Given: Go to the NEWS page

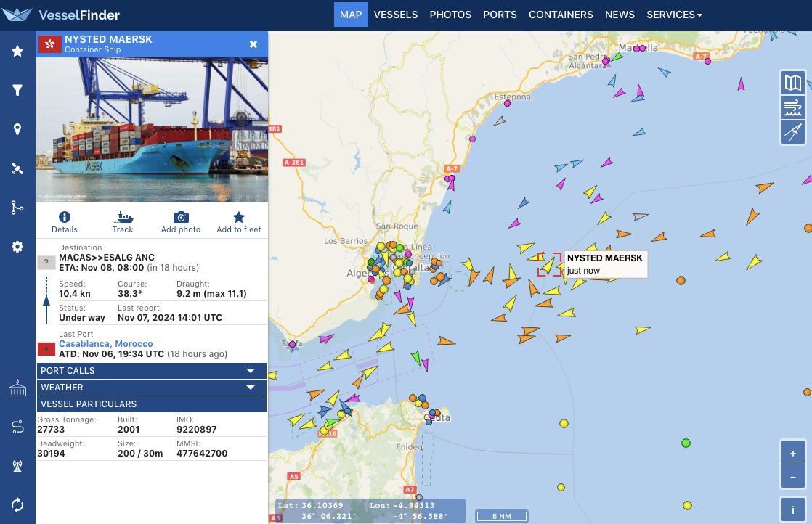Looking at the screenshot, I should tap(620, 15).
